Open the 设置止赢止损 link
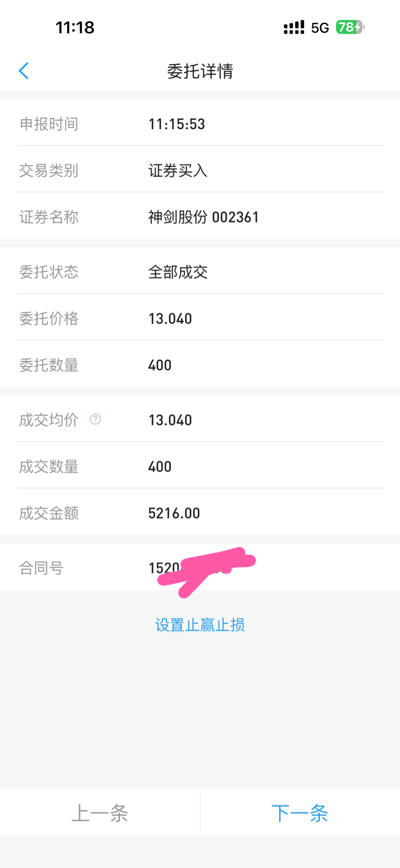The width and height of the screenshot is (400, 868). click(x=200, y=625)
